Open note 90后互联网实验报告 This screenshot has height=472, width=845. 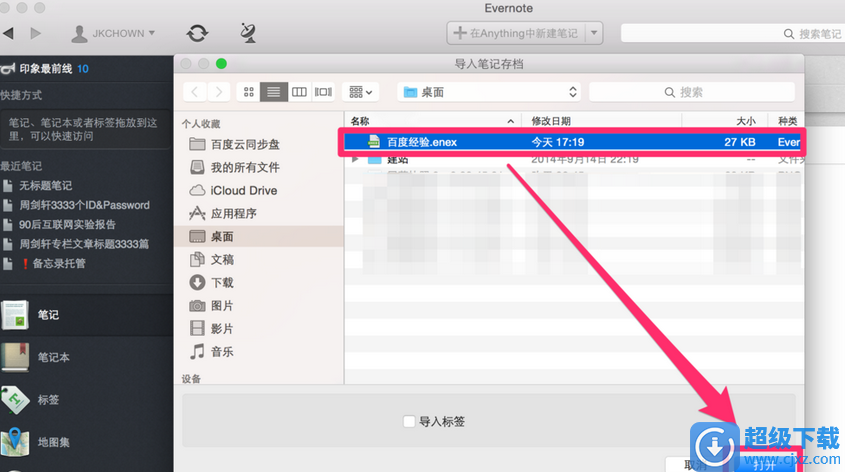[x=67, y=225]
